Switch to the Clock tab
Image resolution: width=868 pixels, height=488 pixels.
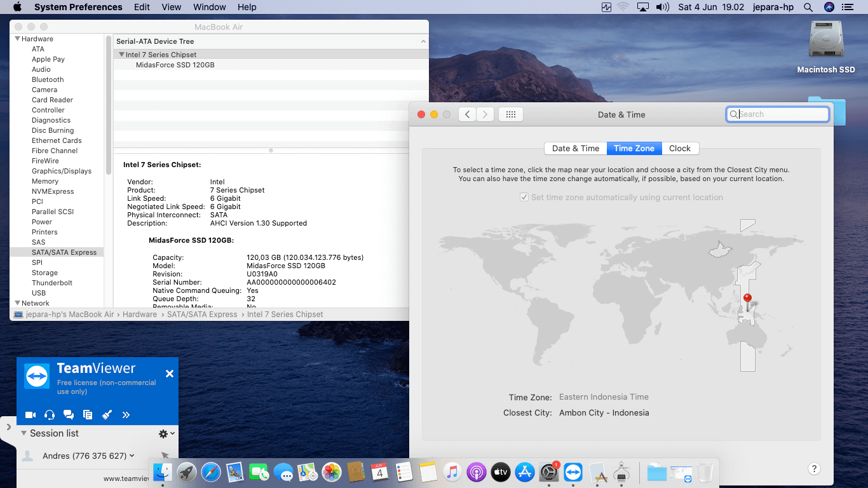679,148
